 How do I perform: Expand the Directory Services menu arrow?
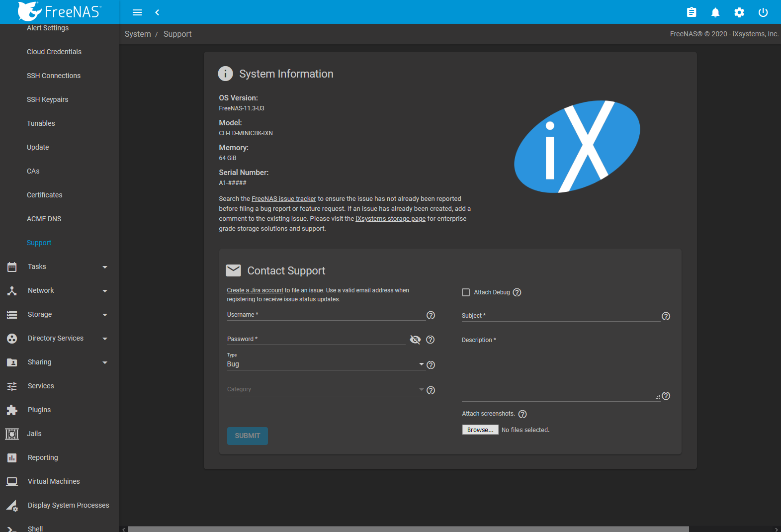(105, 339)
